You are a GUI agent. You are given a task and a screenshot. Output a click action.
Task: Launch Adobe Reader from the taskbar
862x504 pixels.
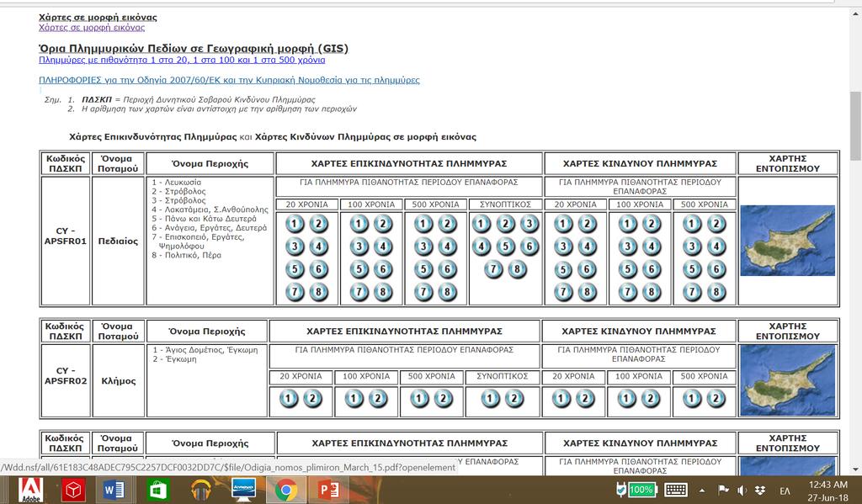pyautogui.click(x=31, y=490)
